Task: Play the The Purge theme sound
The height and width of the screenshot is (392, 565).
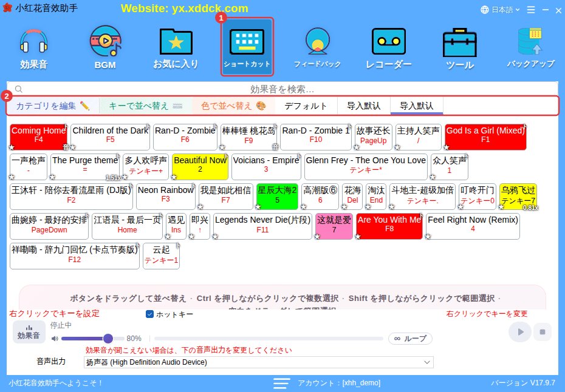Action: tap(85, 167)
